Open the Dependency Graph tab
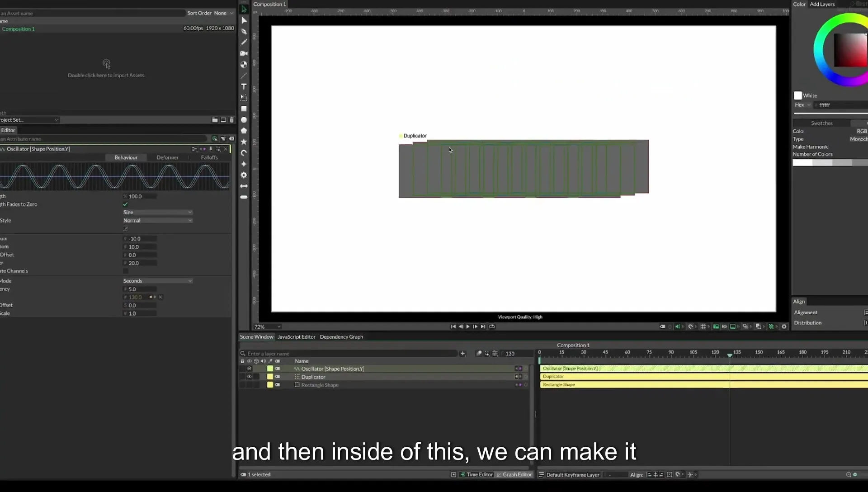Image resolution: width=868 pixels, height=492 pixels. [341, 337]
